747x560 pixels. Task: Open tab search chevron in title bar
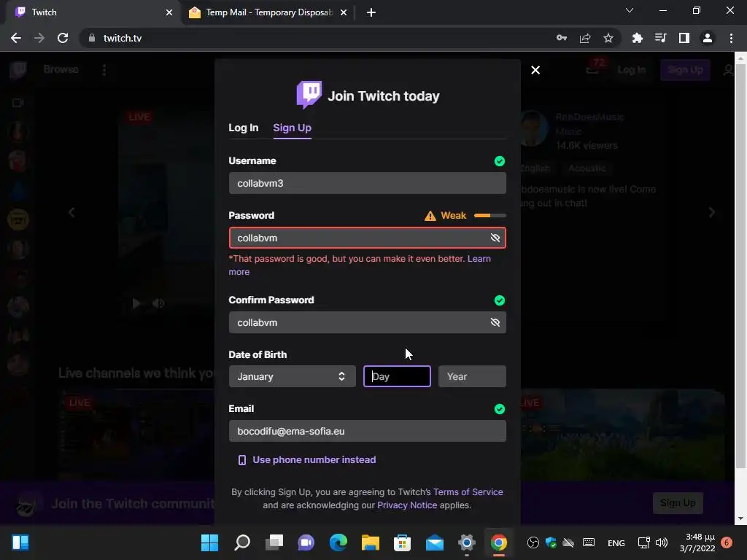630,10
